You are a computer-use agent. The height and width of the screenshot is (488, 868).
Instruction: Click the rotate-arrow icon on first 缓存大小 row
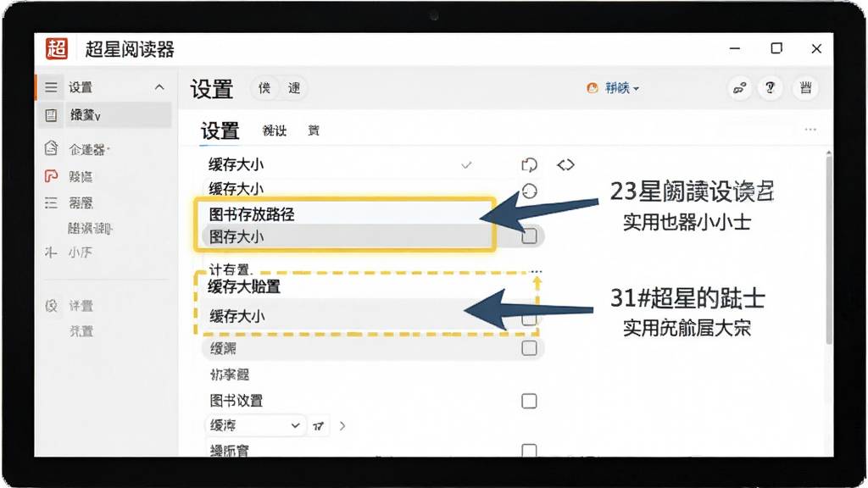click(529, 165)
